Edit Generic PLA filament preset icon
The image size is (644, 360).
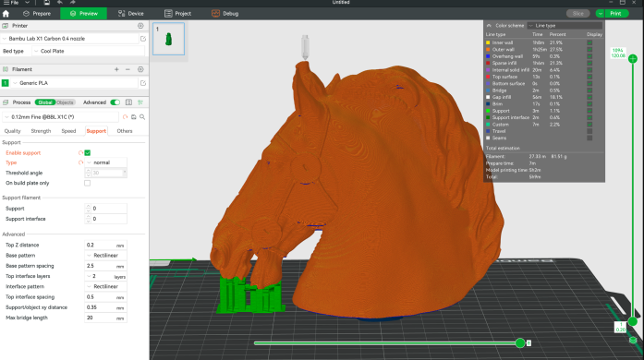[143, 83]
